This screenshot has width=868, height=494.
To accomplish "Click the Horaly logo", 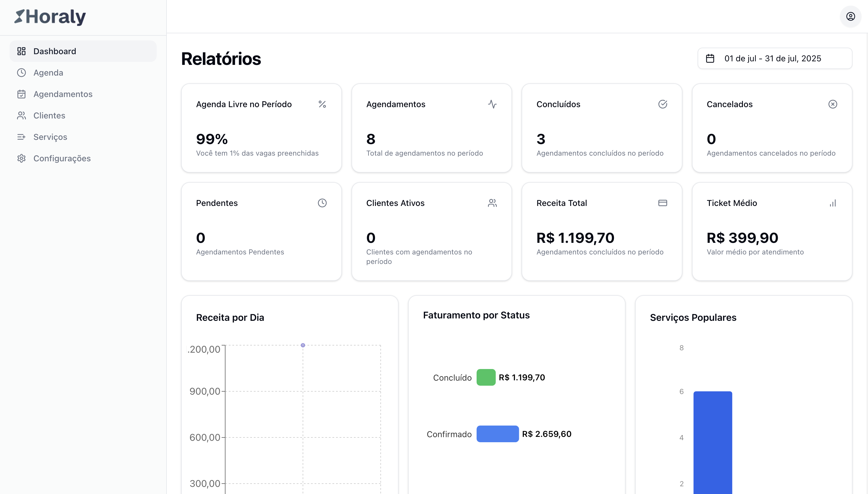I will point(50,17).
